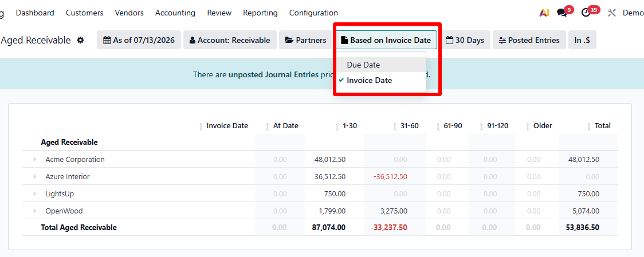Open the 30 Days interval dropdown

(465, 40)
